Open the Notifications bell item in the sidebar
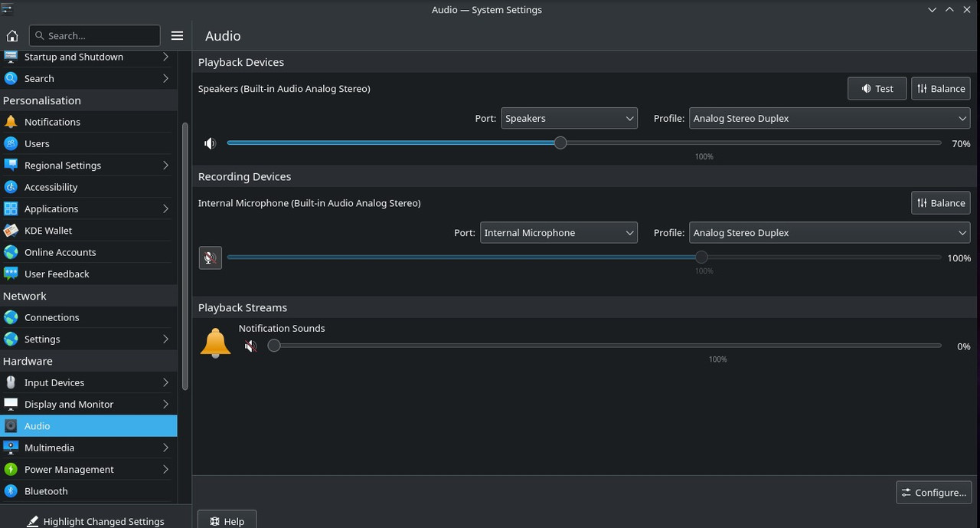Image resolution: width=980 pixels, height=528 pixels. 11,122
